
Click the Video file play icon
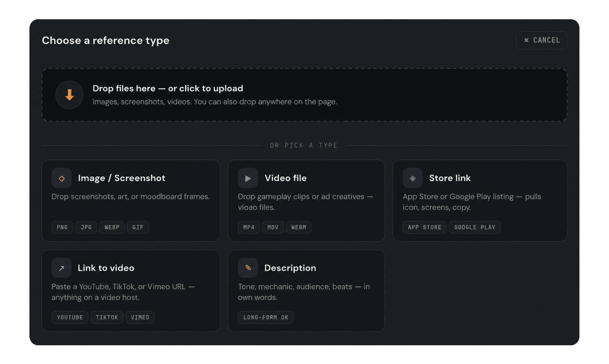click(x=248, y=178)
